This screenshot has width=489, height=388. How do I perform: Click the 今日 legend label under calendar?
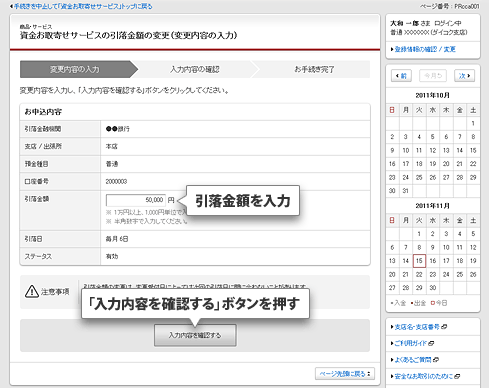[441, 303]
